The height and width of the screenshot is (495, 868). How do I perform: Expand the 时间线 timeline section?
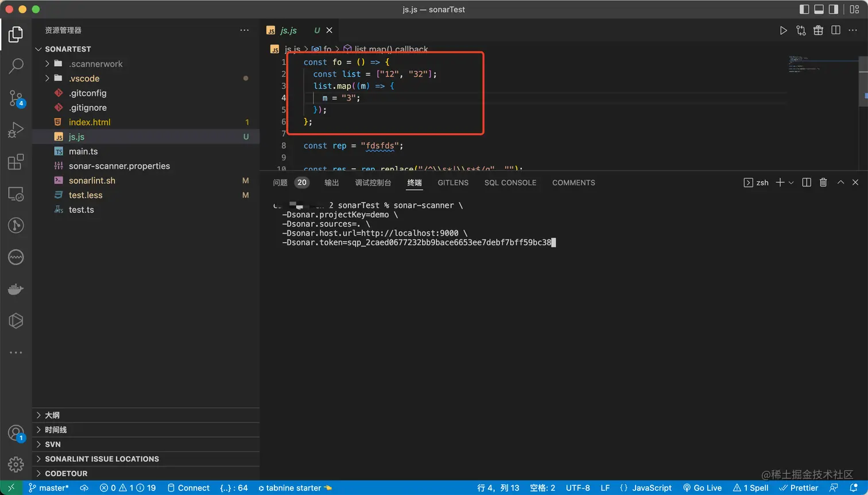146,430
